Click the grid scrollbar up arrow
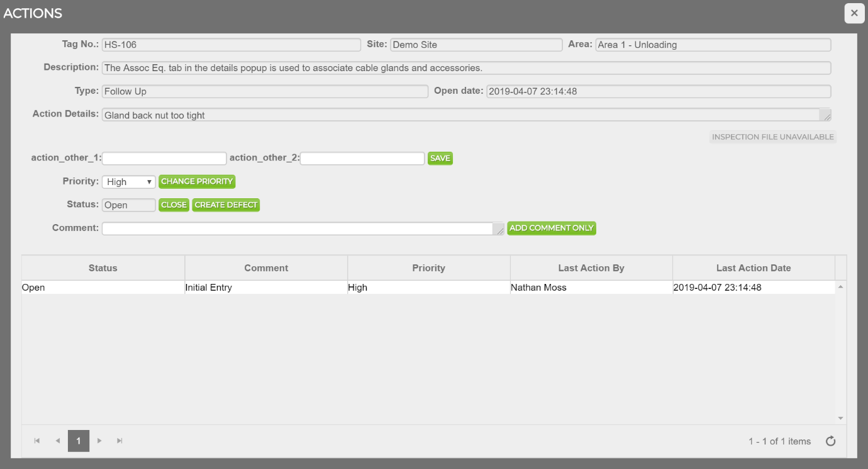The width and height of the screenshot is (868, 469). coord(840,285)
